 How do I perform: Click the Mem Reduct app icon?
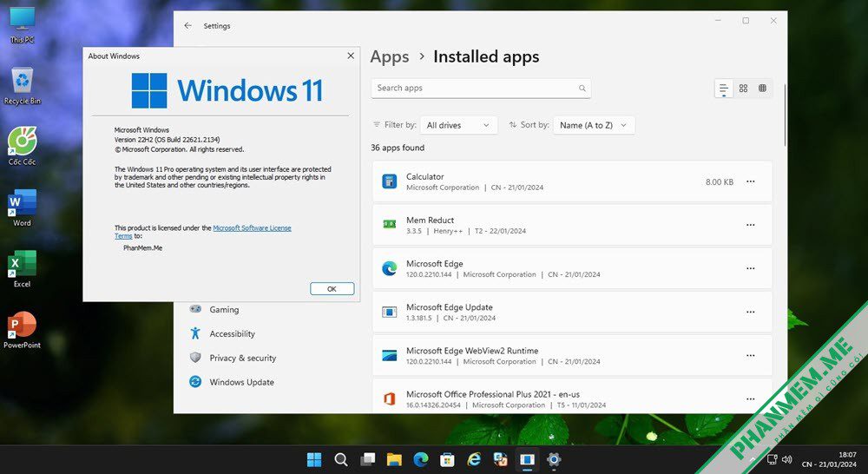(x=389, y=224)
